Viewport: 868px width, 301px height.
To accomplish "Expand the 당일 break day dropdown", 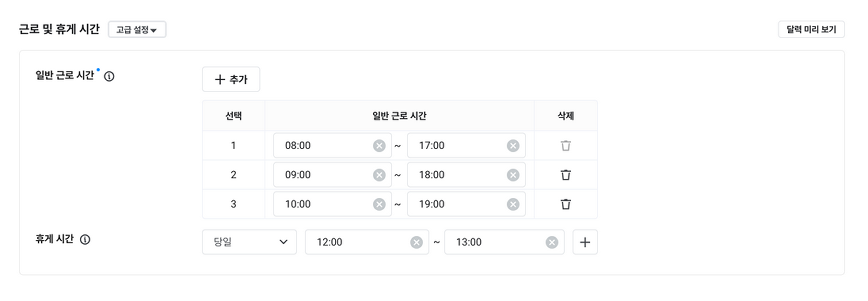I will (x=249, y=242).
